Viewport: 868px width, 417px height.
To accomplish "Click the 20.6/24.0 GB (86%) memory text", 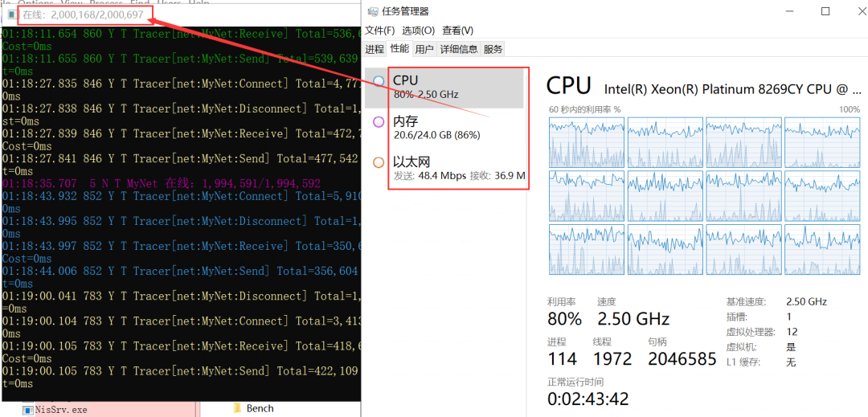I will click(436, 135).
